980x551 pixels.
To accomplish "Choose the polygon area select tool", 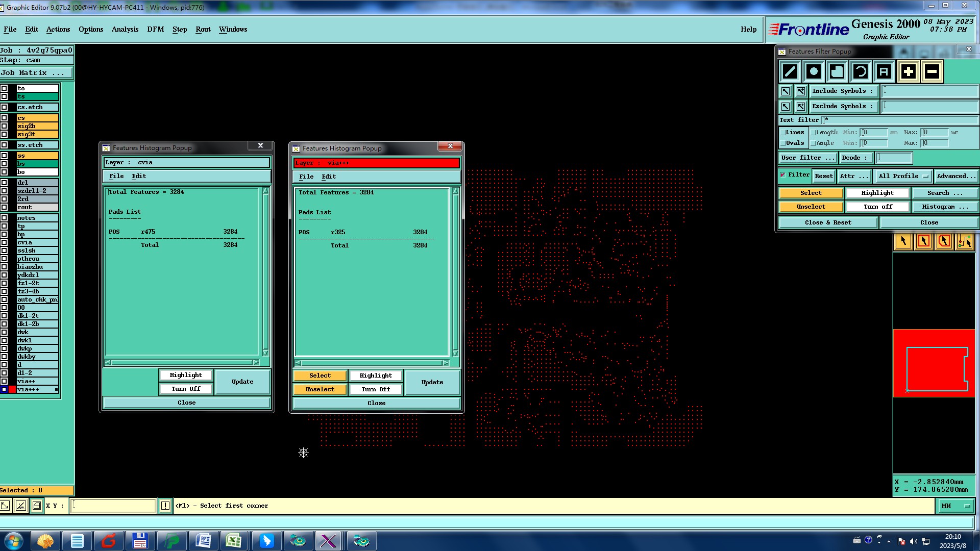I will [x=944, y=241].
